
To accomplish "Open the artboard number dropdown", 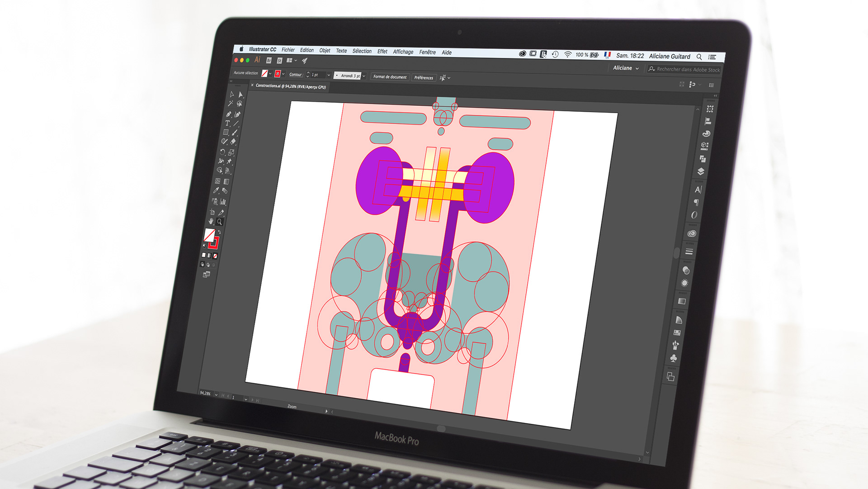I will (245, 399).
